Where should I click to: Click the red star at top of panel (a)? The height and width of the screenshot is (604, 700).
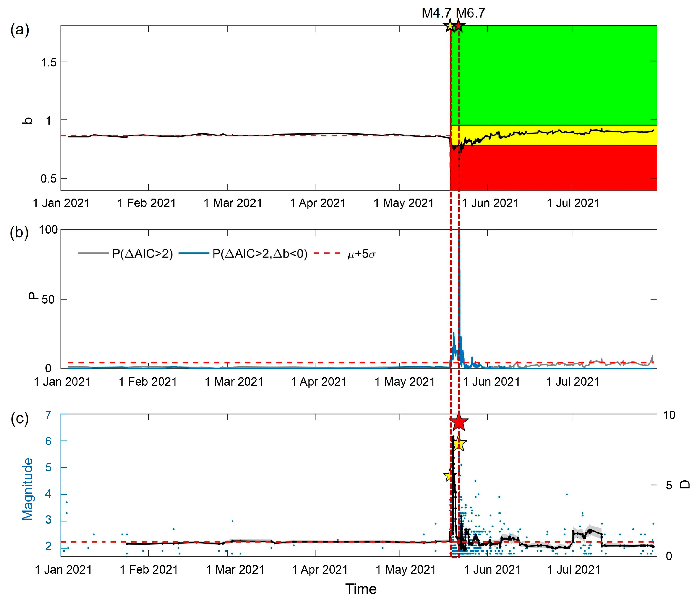pyautogui.click(x=458, y=26)
